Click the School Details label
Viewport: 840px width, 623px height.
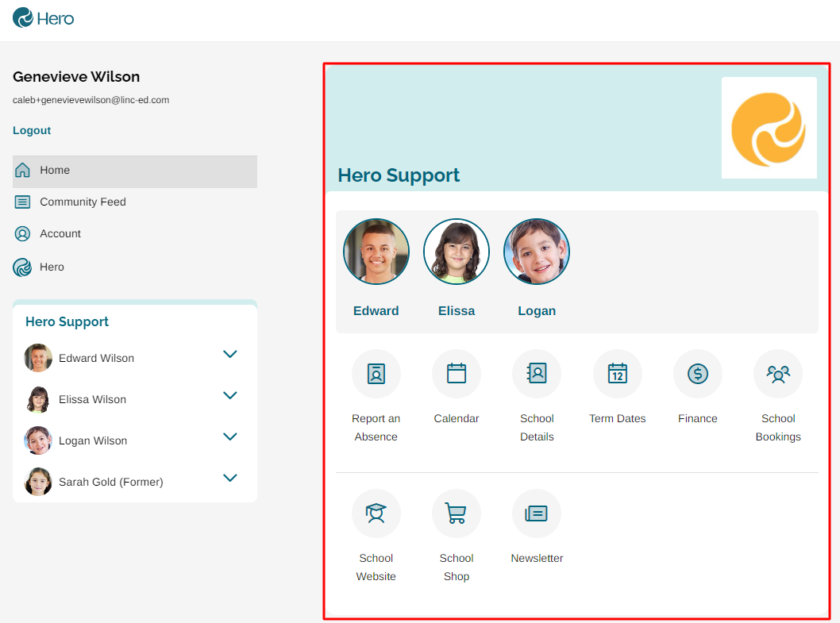click(x=537, y=428)
